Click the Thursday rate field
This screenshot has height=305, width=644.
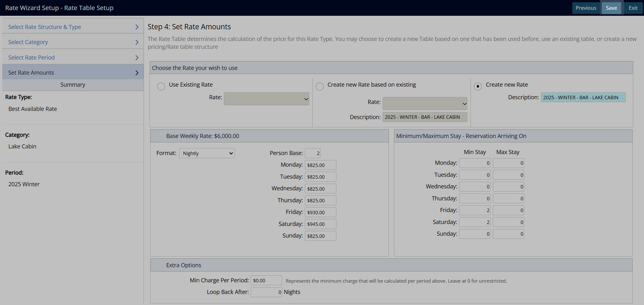pyautogui.click(x=320, y=200)
